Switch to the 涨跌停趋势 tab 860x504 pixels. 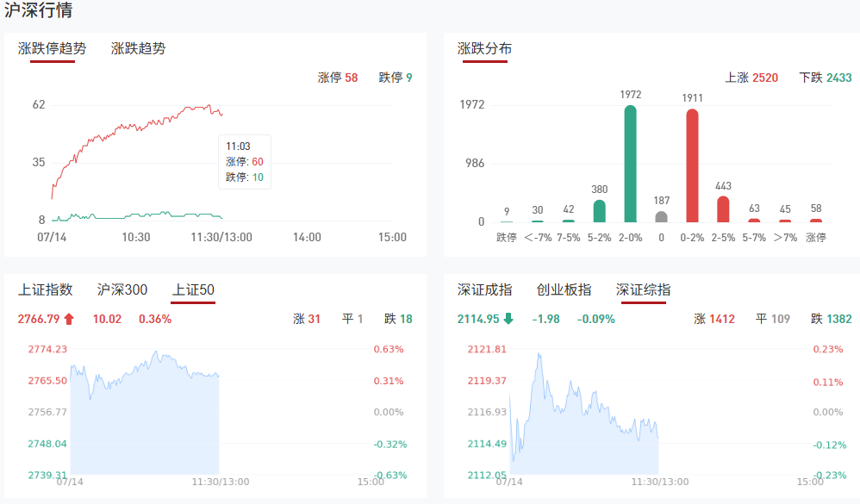[x=53, y=48]
